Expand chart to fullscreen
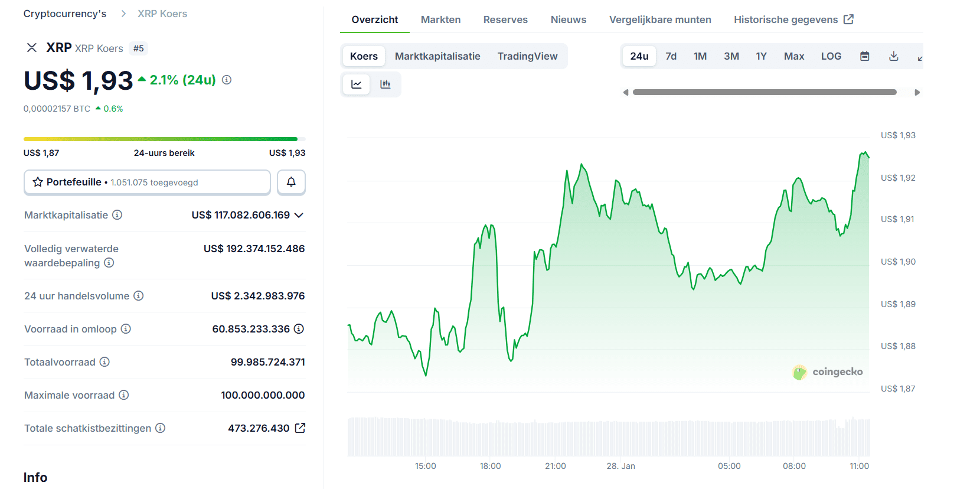Image resolution: width=980 pixels, height=489 pixels. tap(919, 57)
